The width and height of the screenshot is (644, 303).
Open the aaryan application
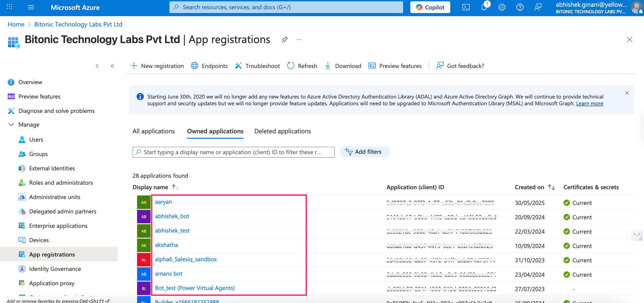pos(164,202)
